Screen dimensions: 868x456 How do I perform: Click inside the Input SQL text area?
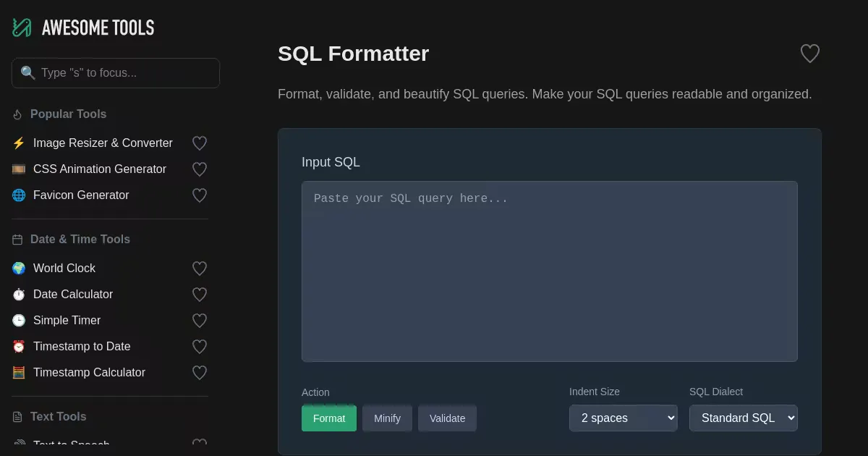[x=549, y=271]
